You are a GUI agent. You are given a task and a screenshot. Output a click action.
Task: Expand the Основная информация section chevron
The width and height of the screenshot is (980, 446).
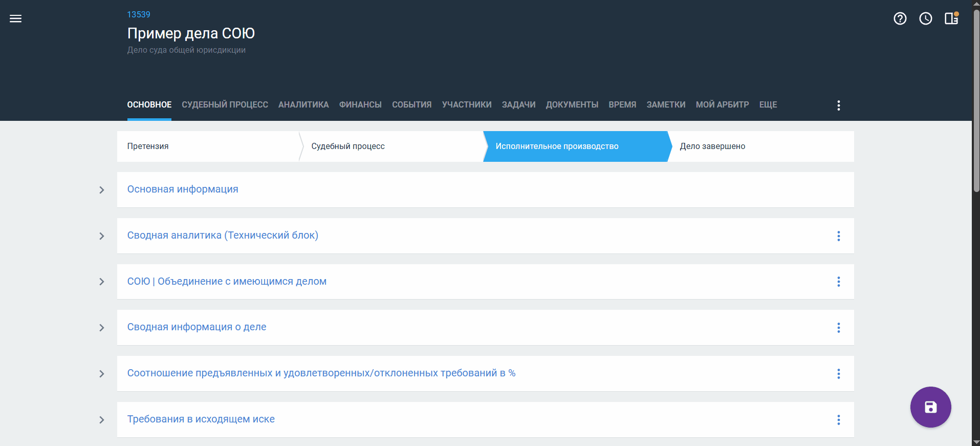pyautogui.click(x=102, y=190)
